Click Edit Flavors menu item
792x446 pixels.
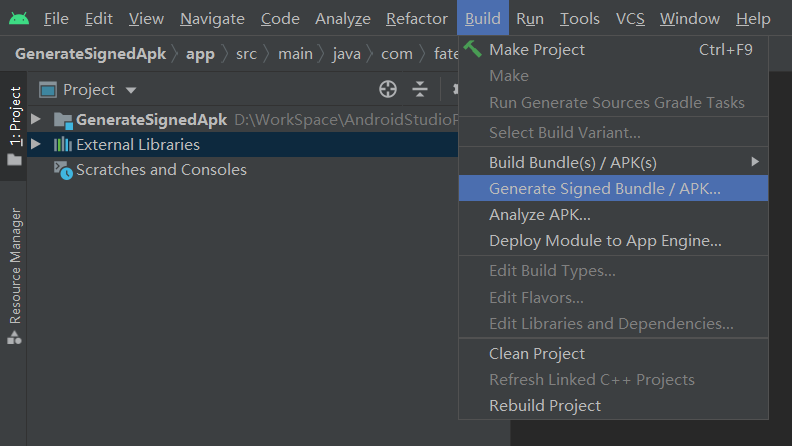point(613,298)
